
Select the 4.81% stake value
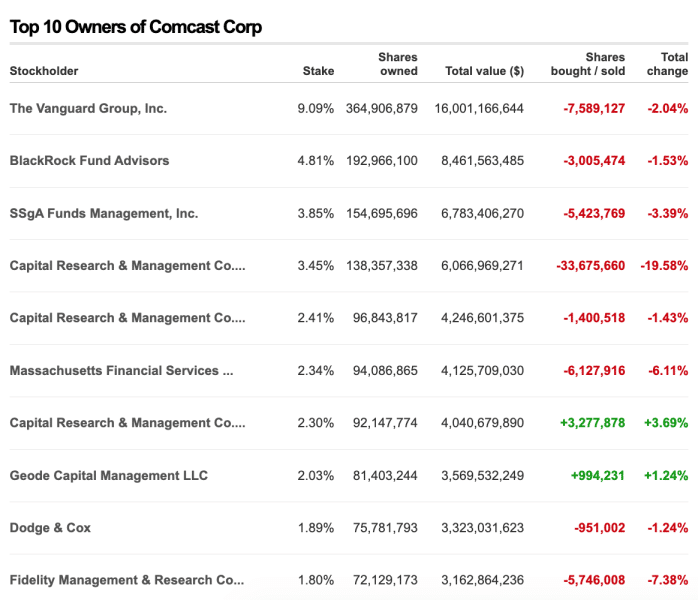[316, 161]
